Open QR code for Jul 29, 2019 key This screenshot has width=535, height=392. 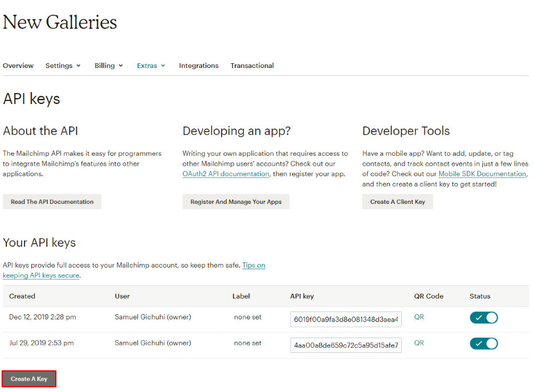pos(419,343)
